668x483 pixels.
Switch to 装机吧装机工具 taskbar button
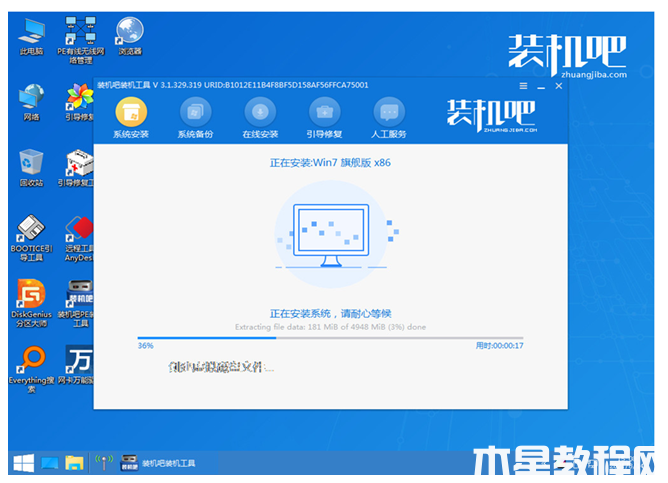click(x=158, y=463)
